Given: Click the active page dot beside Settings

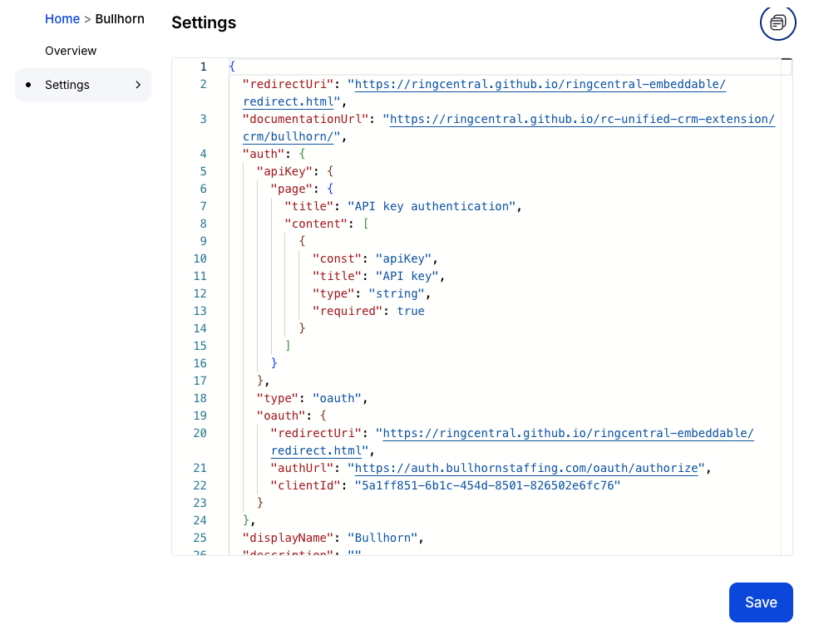Looking at the screenshot, I should 30,84.
